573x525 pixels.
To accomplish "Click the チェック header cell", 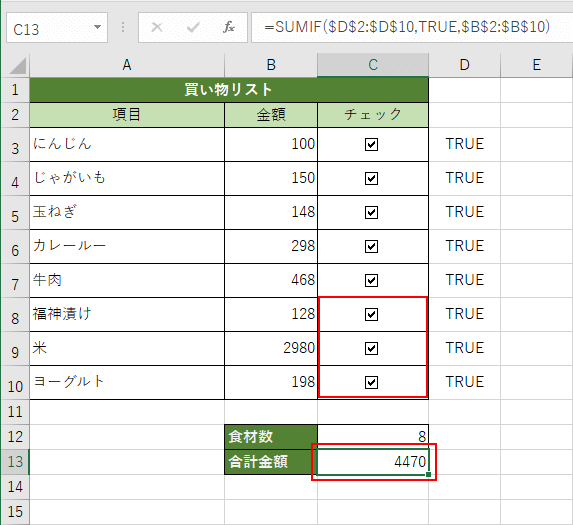I will pos(373,115).
